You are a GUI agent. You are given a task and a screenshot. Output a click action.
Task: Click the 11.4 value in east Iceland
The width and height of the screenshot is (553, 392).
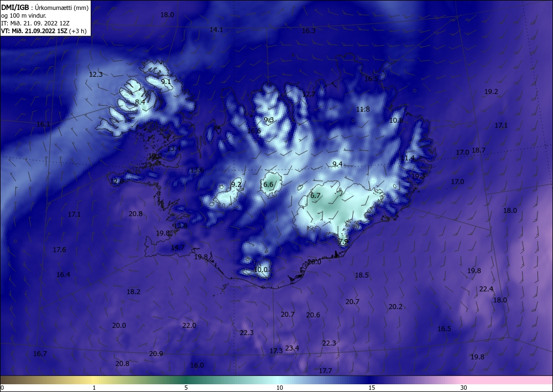pyautogui.click(x=408, y=158)
